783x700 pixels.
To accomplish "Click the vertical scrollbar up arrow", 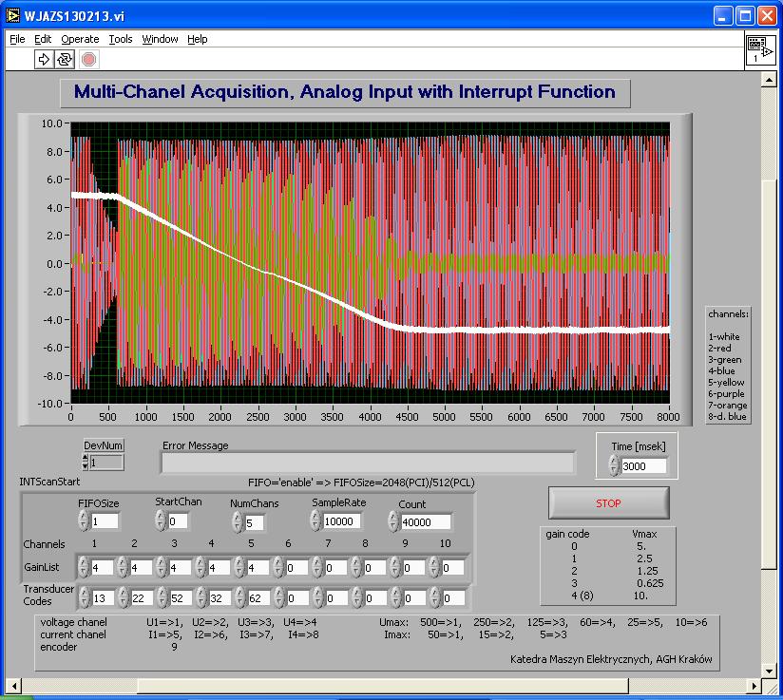I will (769, 80).
